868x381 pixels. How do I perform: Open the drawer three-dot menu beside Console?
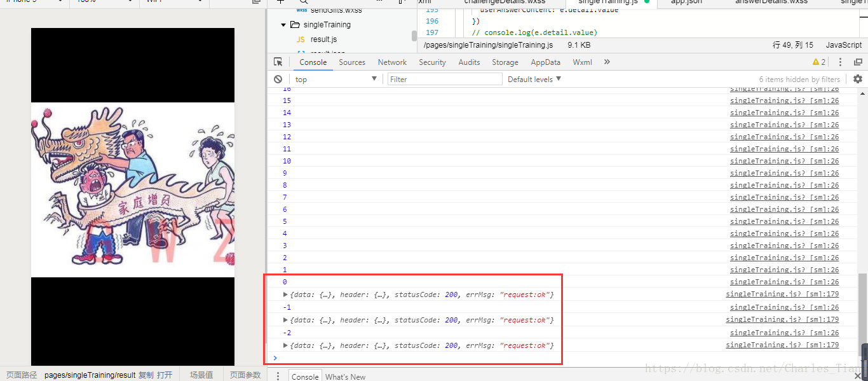click(278, 376)
